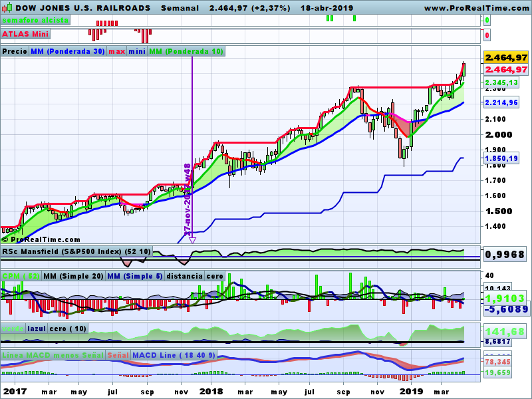Image resolution: width=532 pixels, height=399 pixels.
Task: Click the 1.850,19 mini value tag
Action: point(501,158)
